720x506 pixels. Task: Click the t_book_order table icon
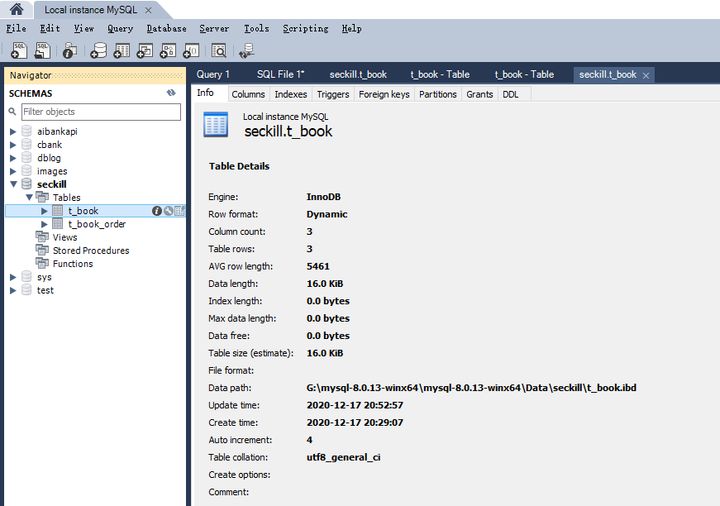[x=57, y=224]
